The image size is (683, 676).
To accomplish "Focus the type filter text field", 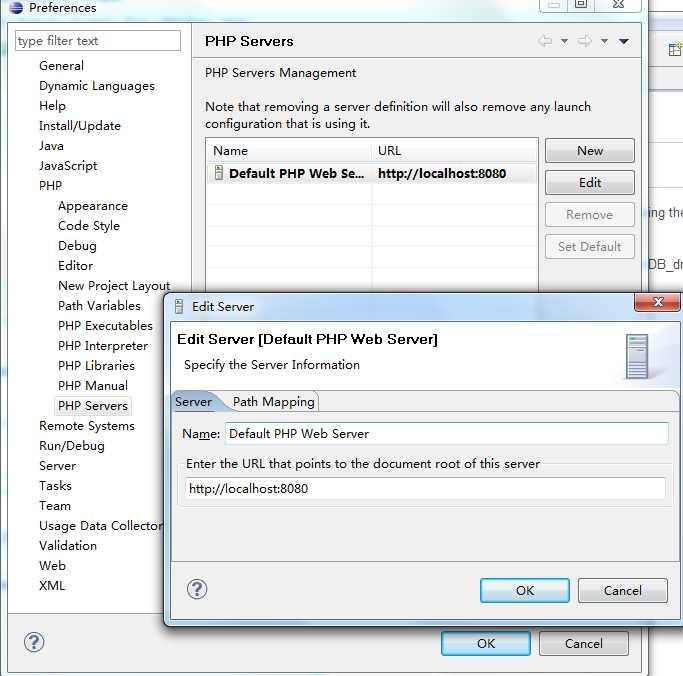I will pyautogui.click(x=98, y=41).
